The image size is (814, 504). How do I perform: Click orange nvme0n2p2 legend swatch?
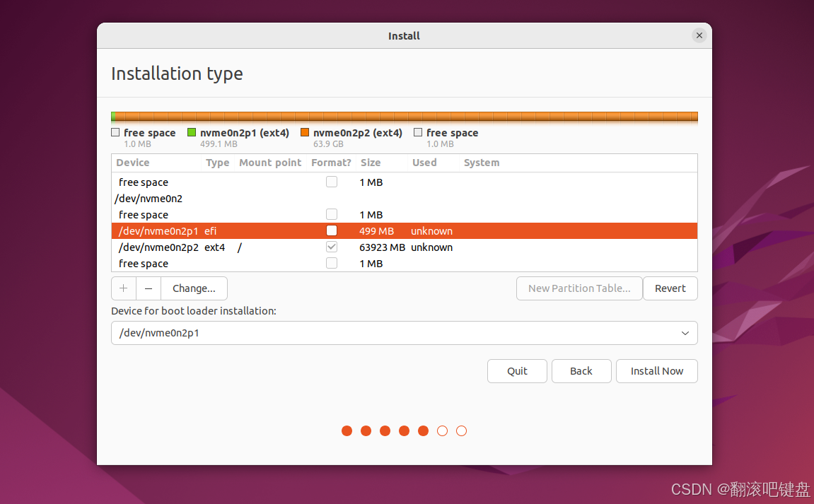[305, 132]
